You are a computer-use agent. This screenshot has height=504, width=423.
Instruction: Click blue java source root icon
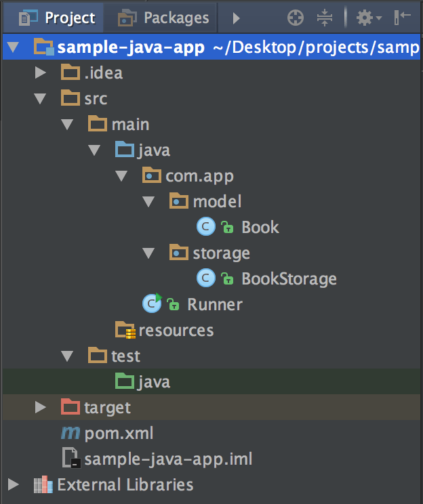125,149
